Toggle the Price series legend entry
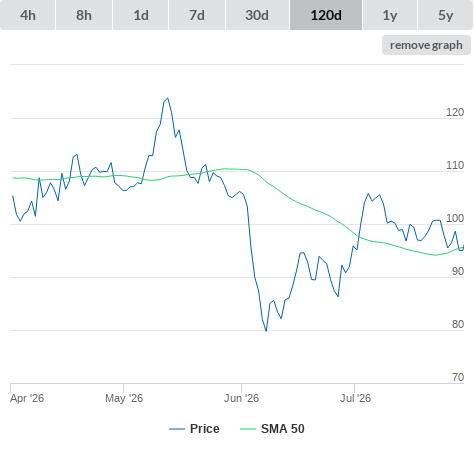 coord(194,429)
